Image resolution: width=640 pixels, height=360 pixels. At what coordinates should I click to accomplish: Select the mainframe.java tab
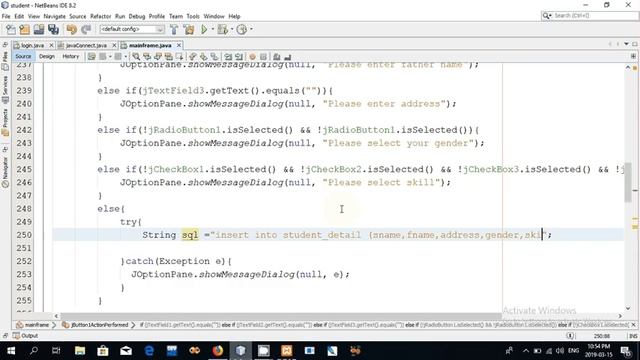150,45
